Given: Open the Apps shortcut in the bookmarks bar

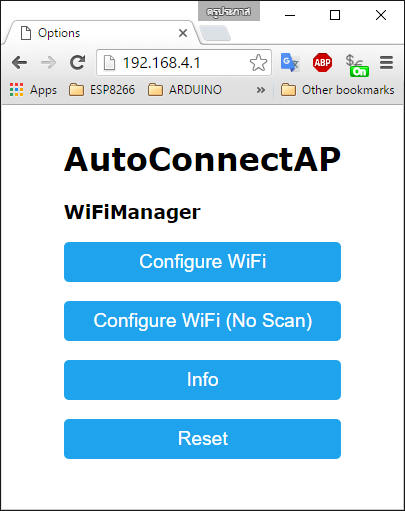Looking at the screenshot, I should click(x=33, y=90).
